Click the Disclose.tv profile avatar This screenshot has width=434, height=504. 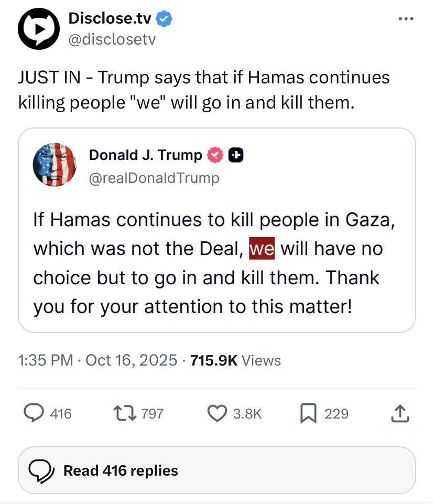click(x=39, y=29)
